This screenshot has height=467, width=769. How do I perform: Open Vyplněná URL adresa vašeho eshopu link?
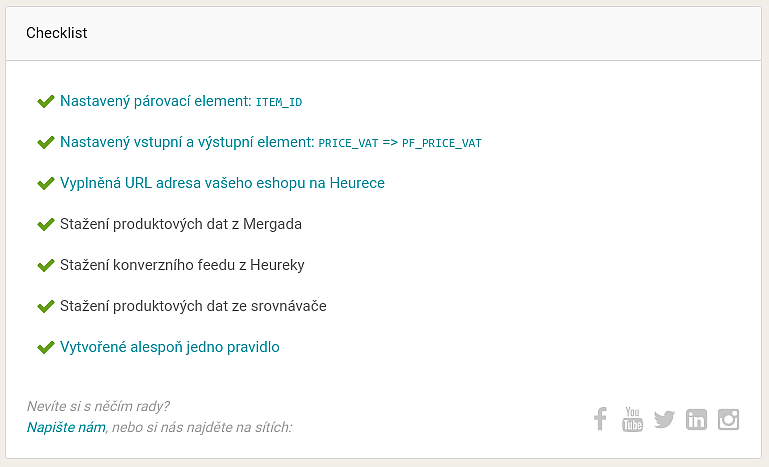pos(222,183)
